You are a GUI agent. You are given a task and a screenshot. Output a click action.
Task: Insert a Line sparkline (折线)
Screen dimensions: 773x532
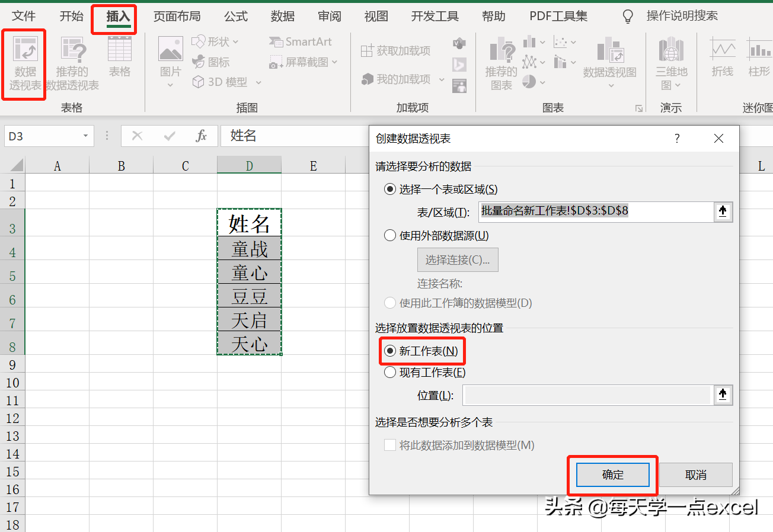click(x=723, y=57)
